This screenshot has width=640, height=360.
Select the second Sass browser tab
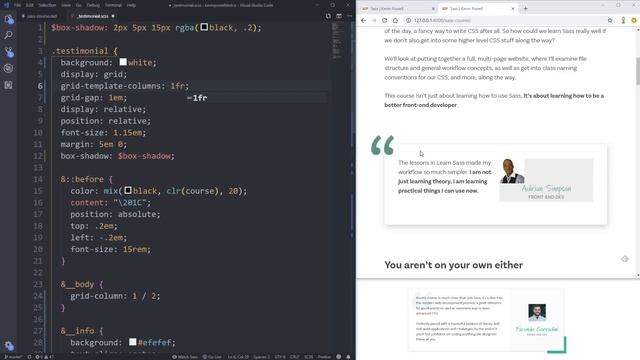pos(478,9)
